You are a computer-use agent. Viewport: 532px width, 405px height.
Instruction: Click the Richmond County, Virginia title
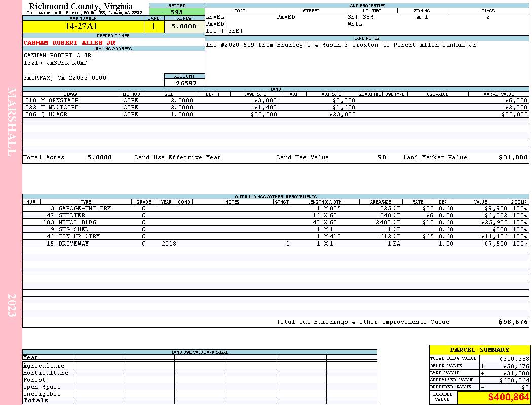81,6
